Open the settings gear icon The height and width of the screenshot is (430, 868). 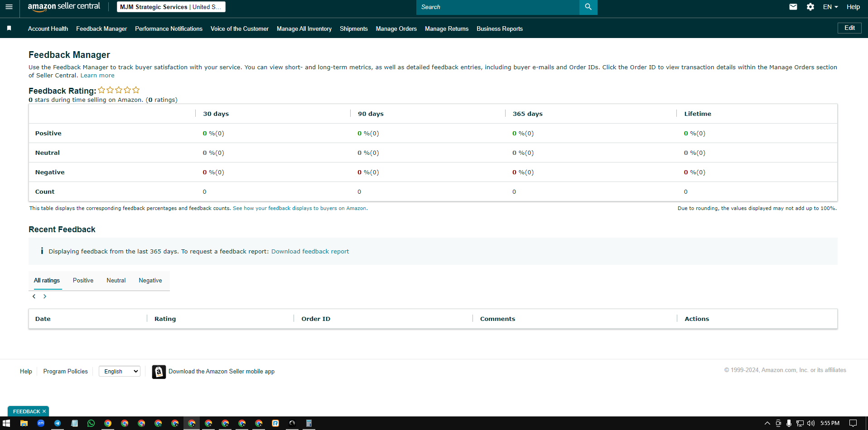(x=810, y=7)
